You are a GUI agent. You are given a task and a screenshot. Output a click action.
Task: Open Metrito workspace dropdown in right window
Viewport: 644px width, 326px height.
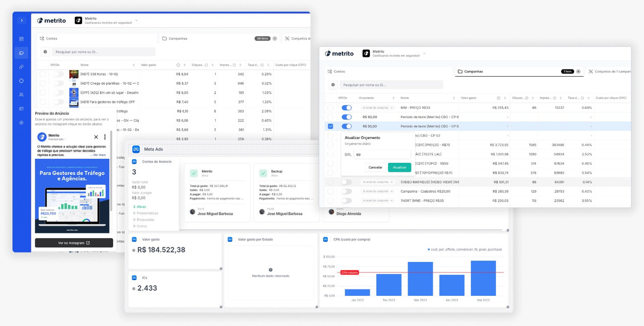[424, 53]
